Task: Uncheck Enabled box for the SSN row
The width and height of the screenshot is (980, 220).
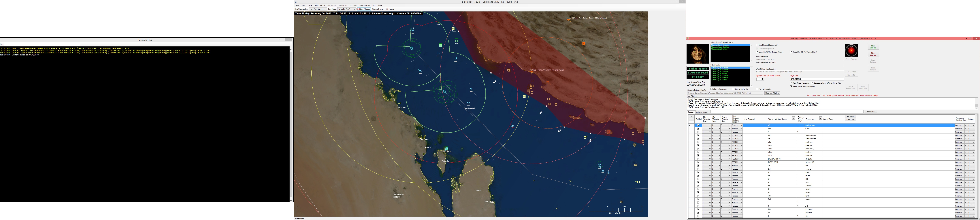Action: (698, 129)
